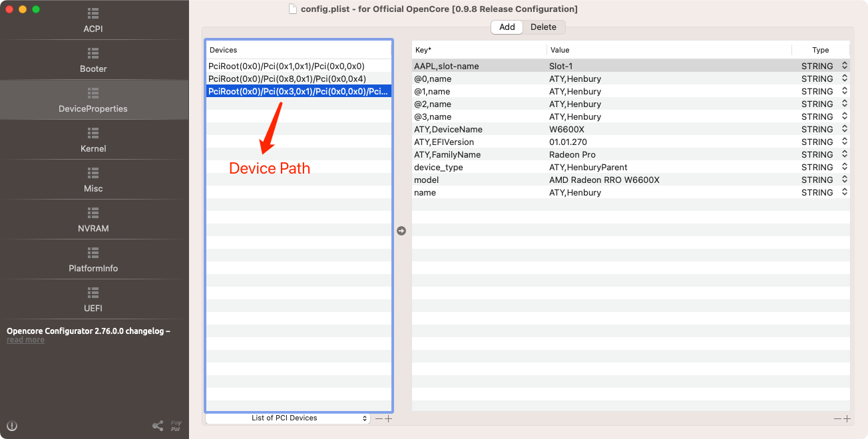The width and height of the screenshot is (868, 439).
Task: Click the PayPal donate icon
Action: point(176,426)
